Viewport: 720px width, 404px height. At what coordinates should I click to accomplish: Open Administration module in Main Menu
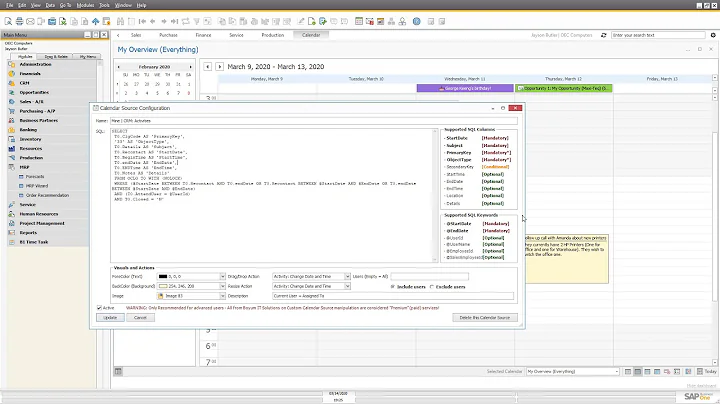pyautogui.click(x=35, y=64)
